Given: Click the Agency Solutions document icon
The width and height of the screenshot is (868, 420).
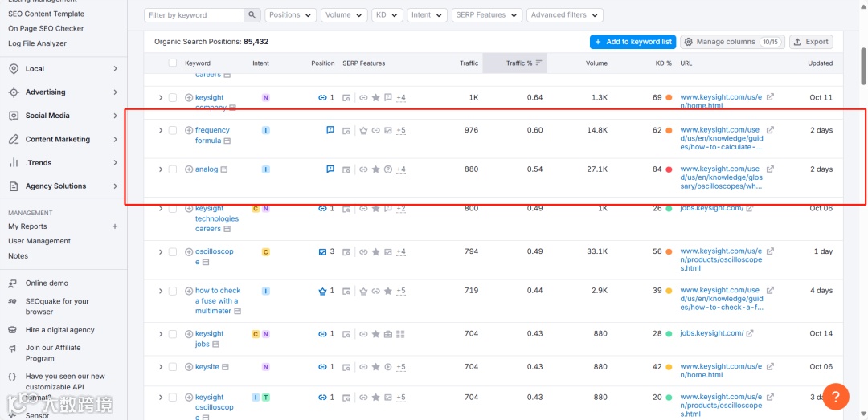Looking at the screenshot, I should click(14, 186).
